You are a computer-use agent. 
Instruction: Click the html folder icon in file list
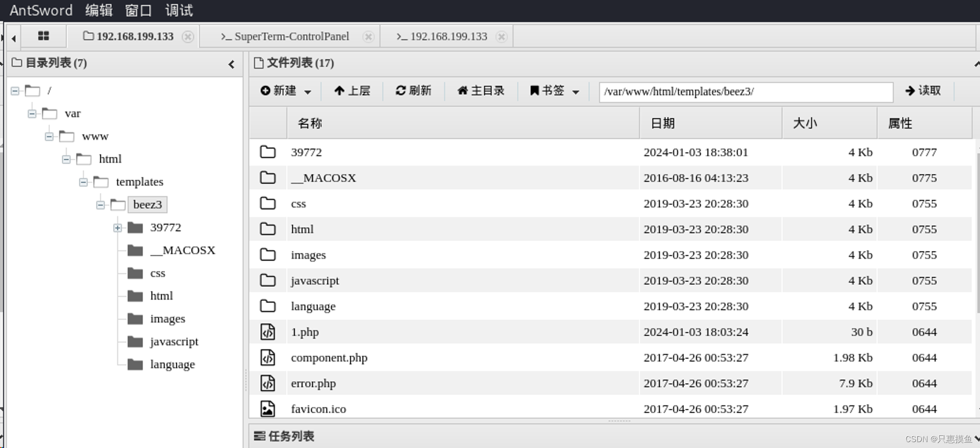coord(268,229)
